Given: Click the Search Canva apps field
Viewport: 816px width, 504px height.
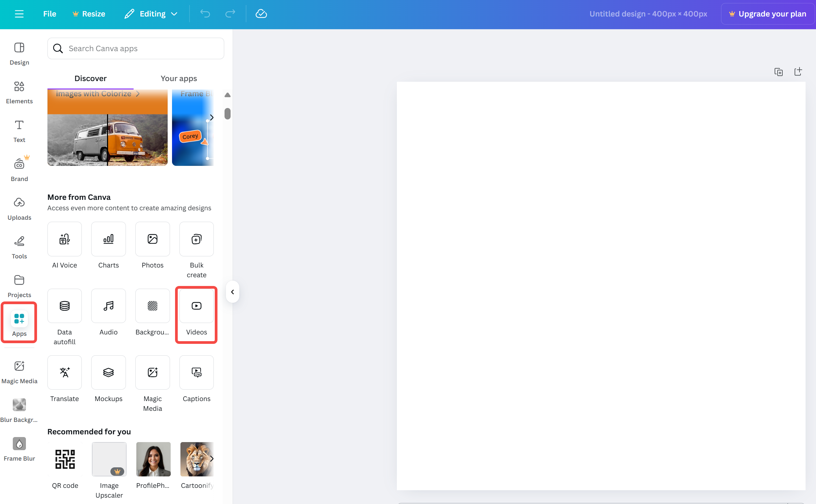Looking at the screenshot, I should tap(135, 48).
